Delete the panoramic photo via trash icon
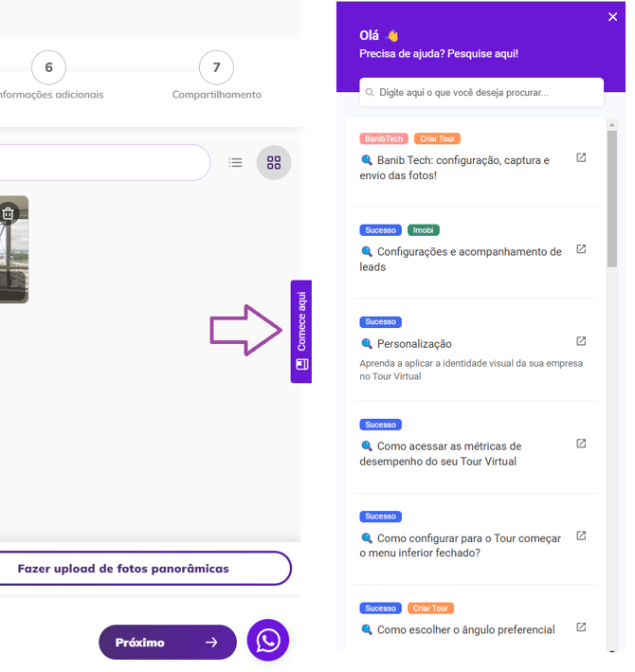This screenshot has height=672, width=635. click(x=9, y=213)
